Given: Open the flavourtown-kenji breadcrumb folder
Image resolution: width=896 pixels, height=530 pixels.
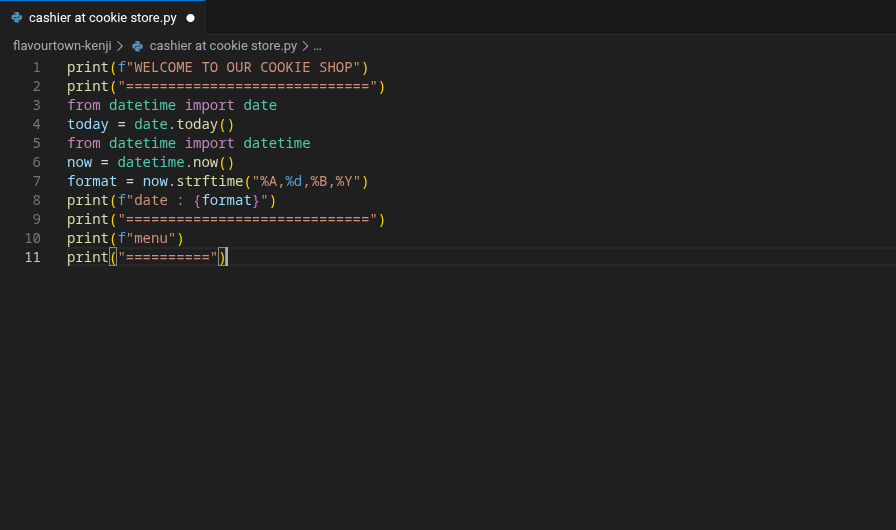Looking at the screenshot, I should (x=62, y=46).
